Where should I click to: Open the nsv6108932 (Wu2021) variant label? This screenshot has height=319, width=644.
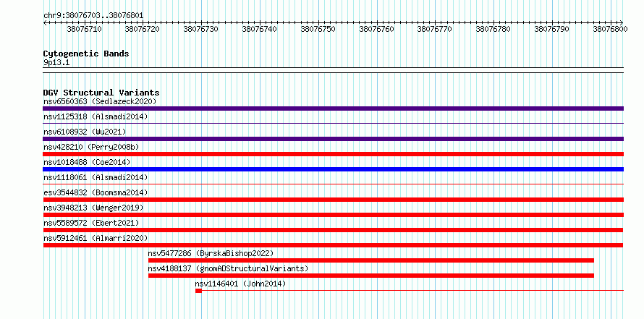pyautogui.click(x=85, y=132)
